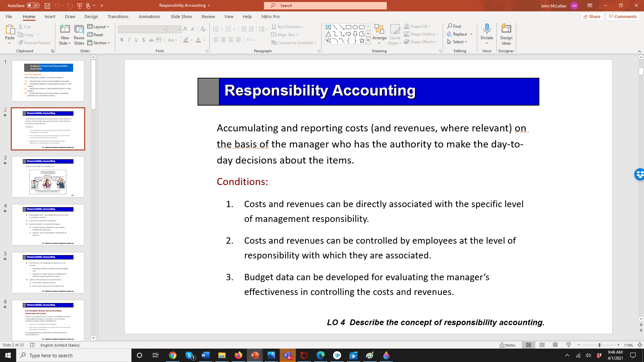Click English (United States) language status
The height and width of the screenshot is (362, 644).
point(60,345)
